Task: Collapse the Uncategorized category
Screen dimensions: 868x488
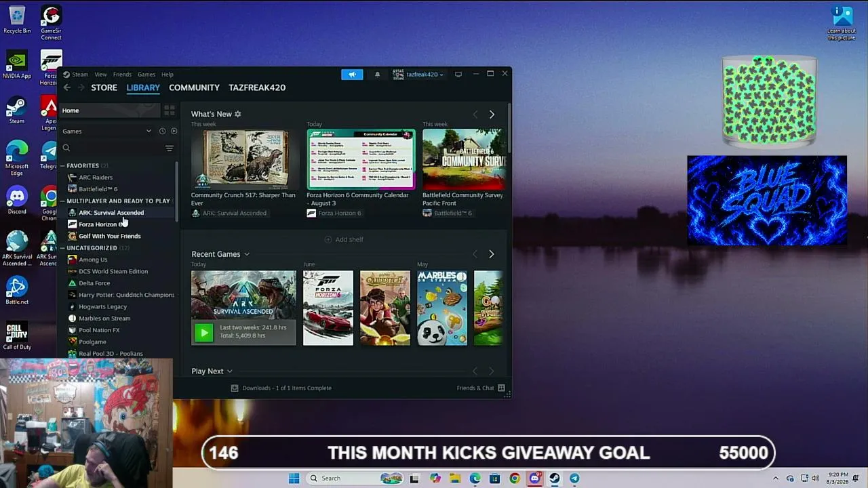Action: [62, 248]
